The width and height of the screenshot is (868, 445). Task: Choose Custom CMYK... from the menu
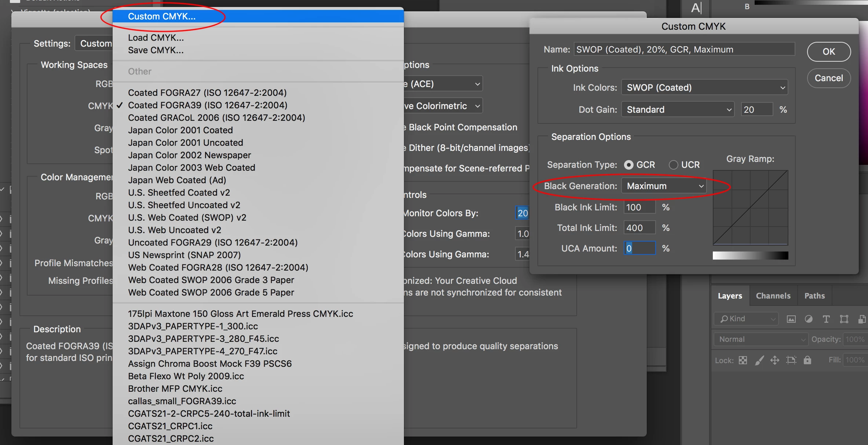tap(162, 17)
